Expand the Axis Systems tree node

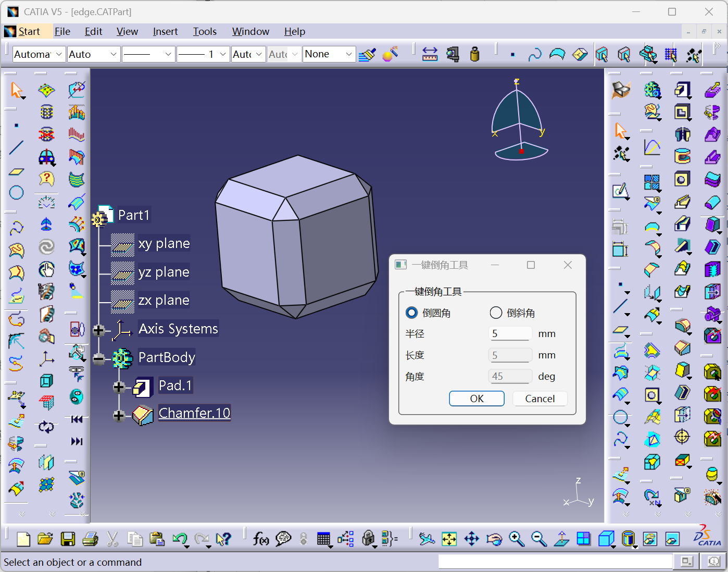tap(98, 330)
